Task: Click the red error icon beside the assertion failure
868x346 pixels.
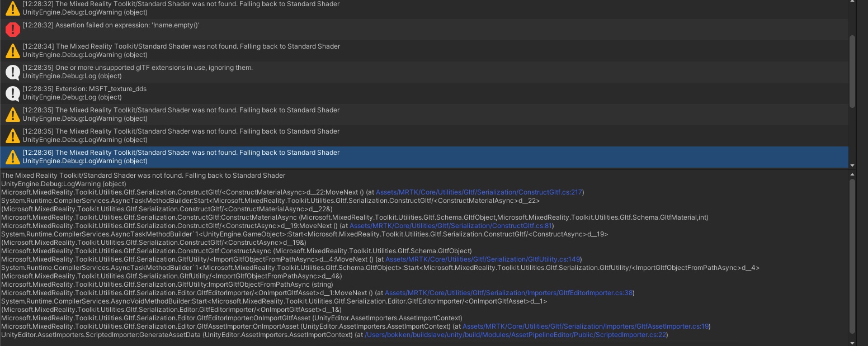Action: (12, 29)
